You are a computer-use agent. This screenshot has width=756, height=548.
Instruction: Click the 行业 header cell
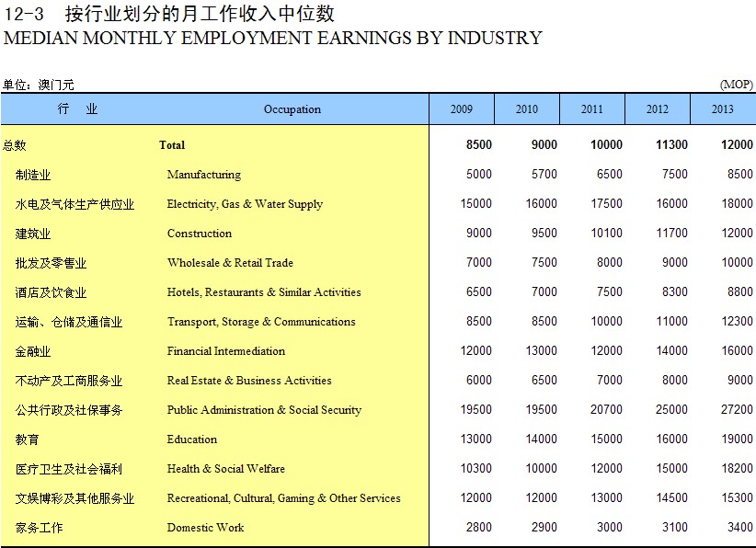[x=77, y=109]
